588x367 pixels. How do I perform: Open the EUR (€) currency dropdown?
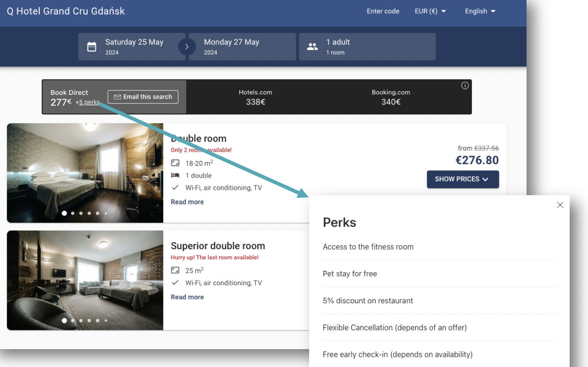pyautogui.click(x=430, y=11)
